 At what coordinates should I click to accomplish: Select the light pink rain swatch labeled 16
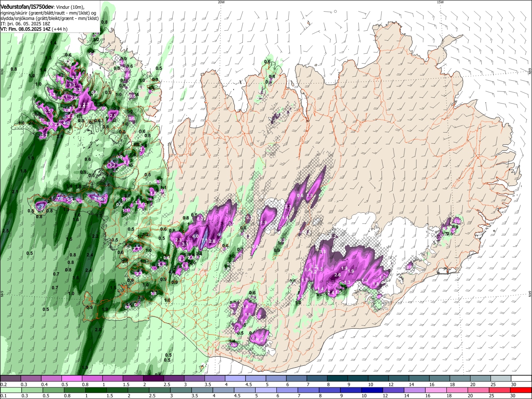coord(437,390)
